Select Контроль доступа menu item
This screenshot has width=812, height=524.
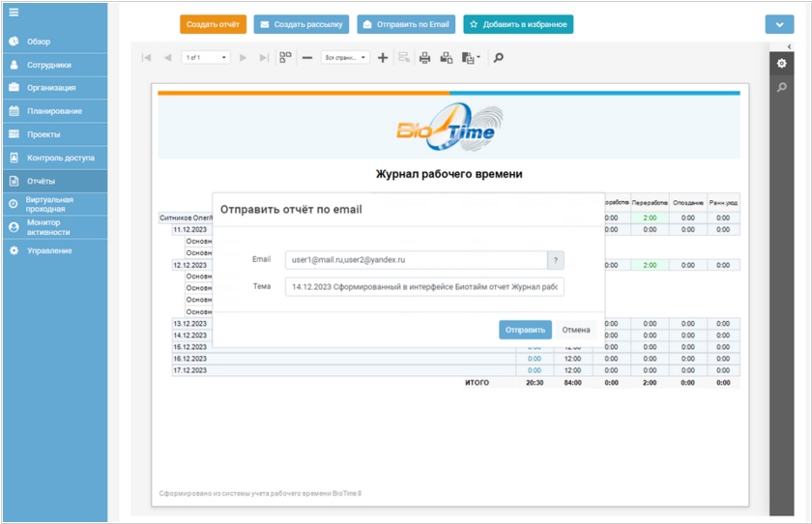[x=60, y=158]
